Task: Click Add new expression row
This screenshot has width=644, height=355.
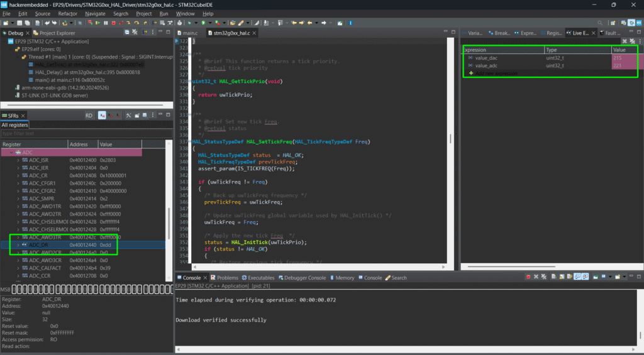Action: tap(497, 74)
